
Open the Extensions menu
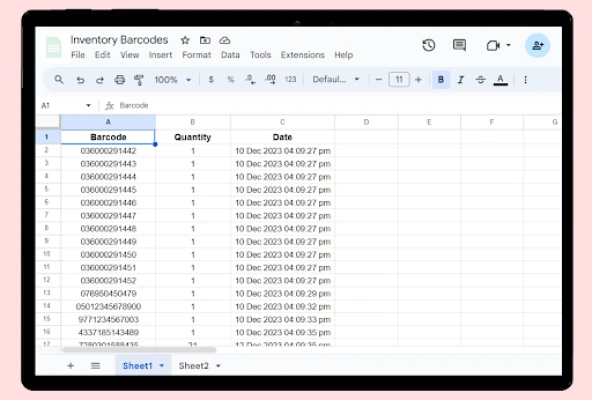(302, 55)
